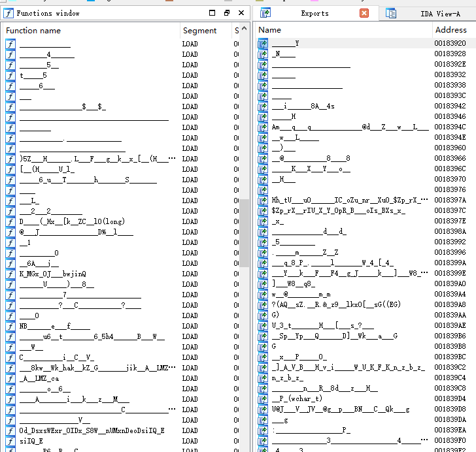Click function icon of [__(H_____U_l_ row
Image resolution: width=476 pixels, height=452 pixels.
pos(10,170)
